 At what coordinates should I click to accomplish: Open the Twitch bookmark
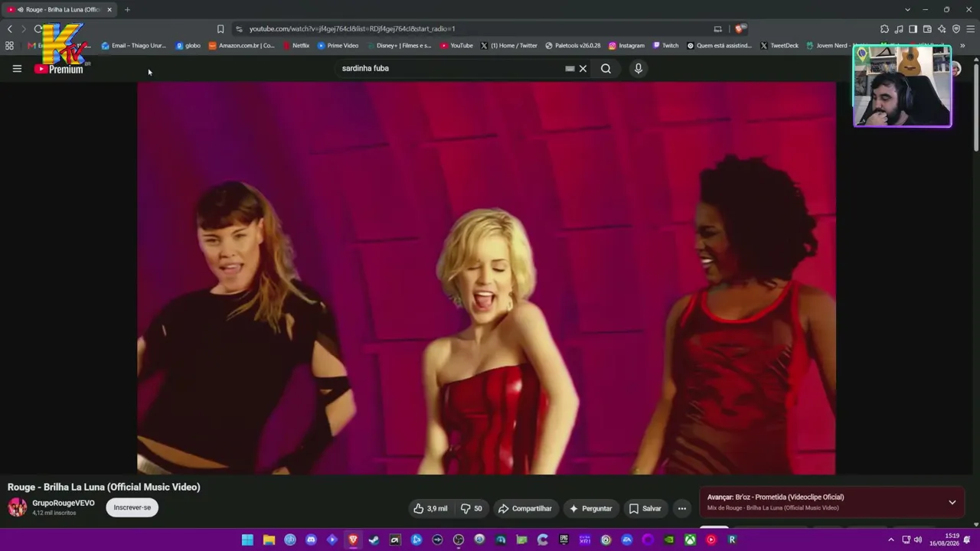(665, 46)
